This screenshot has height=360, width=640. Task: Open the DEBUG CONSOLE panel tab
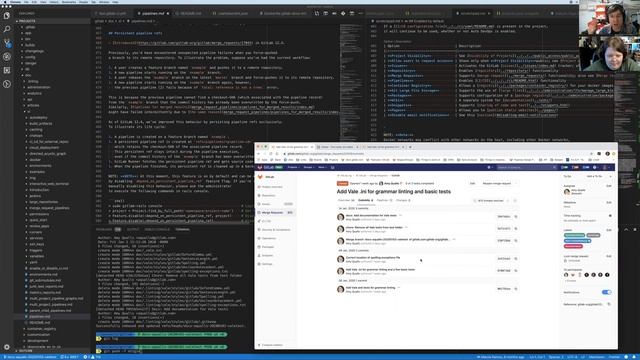tap(157, 229)
